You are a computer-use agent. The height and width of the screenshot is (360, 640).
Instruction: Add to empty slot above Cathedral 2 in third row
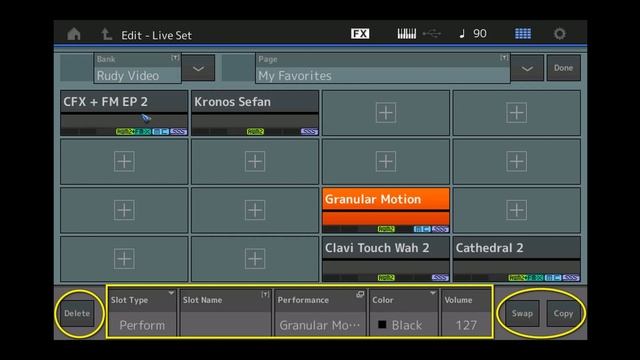tap(516, 210)
